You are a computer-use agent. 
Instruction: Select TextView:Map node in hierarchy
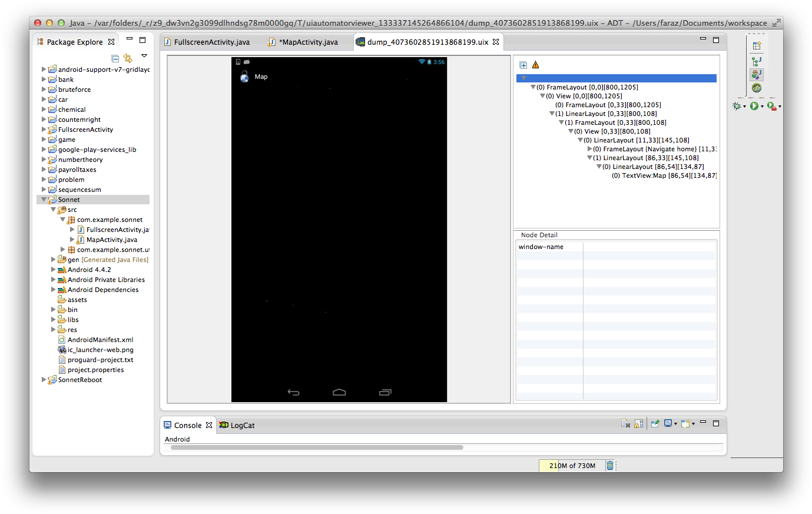664,175
